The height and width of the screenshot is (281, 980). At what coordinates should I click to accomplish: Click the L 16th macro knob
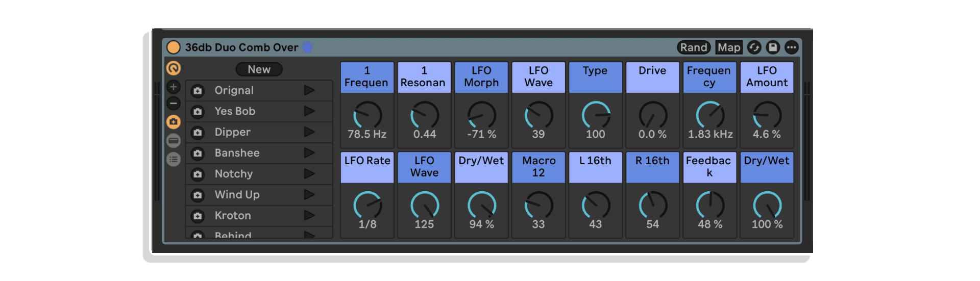(596, 205)
